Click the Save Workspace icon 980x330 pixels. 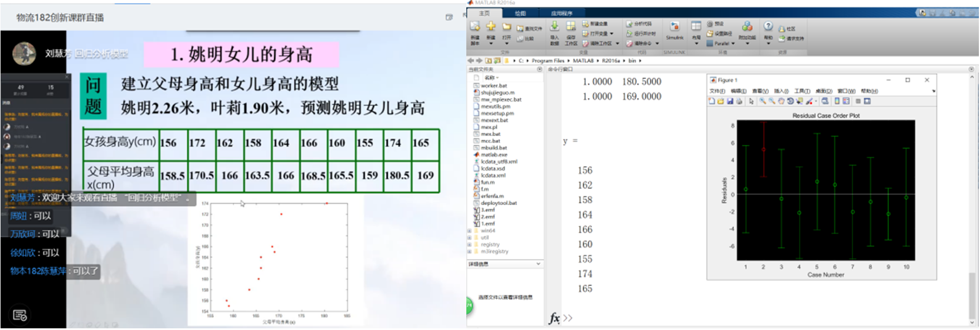tap(571, 27)
